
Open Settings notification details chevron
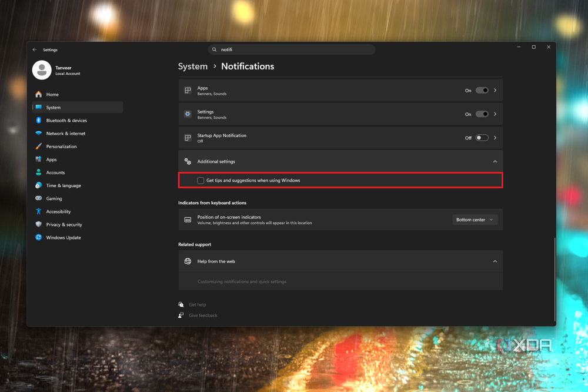point(495,114)
